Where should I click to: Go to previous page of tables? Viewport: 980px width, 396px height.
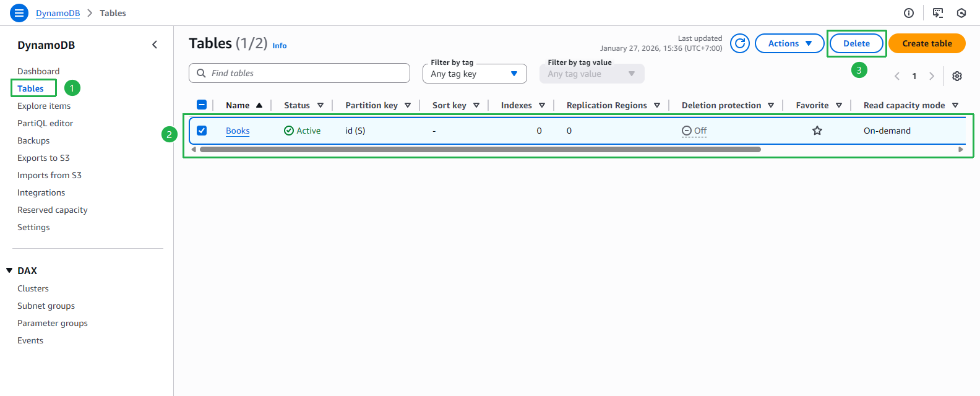click(x=897, y=76)
